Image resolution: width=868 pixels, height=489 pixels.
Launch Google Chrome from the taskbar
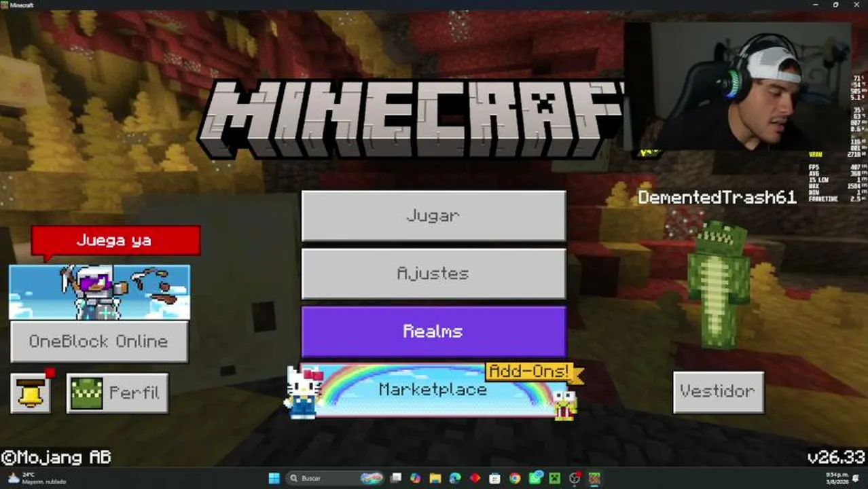point(515,478)
